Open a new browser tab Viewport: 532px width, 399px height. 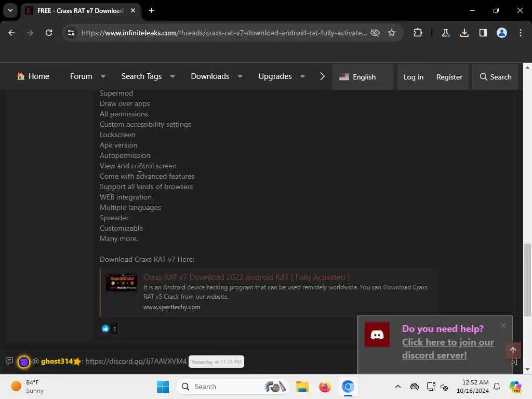152,10
